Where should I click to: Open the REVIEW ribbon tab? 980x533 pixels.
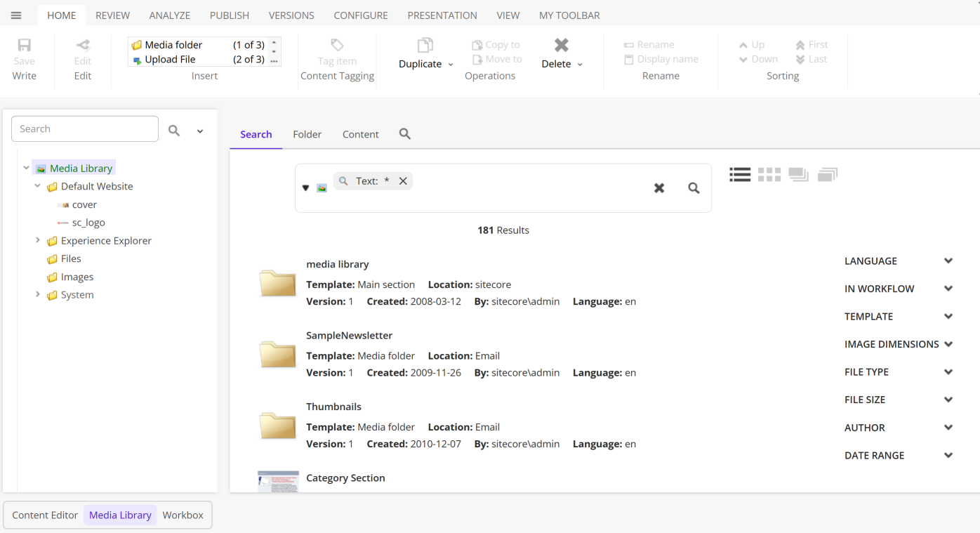[x=113, y=15]
